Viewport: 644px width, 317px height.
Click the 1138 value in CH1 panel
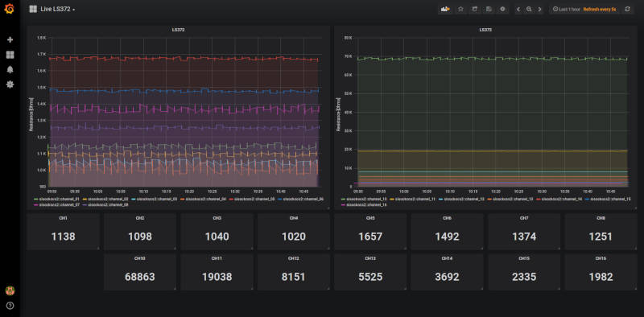64,237
